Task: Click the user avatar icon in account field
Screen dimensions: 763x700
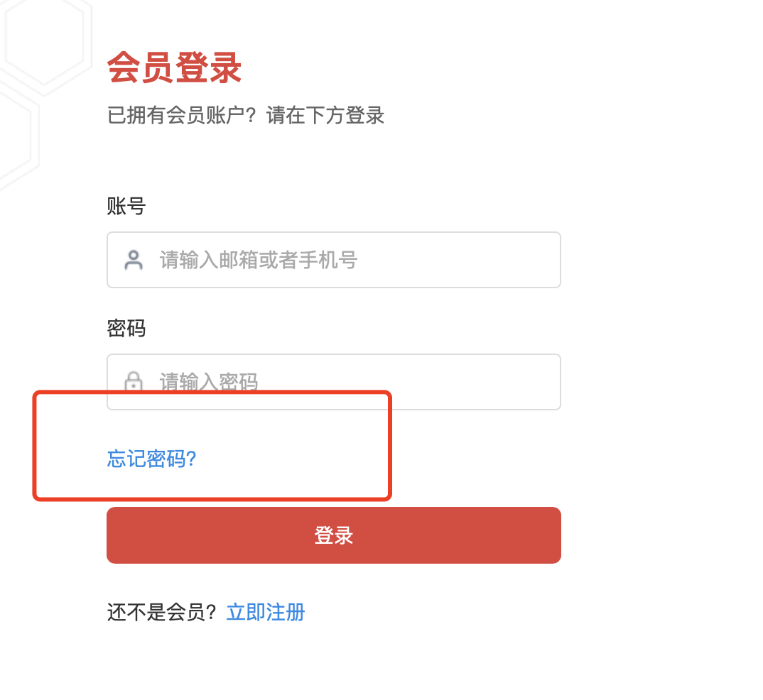Action: point(134,260)
